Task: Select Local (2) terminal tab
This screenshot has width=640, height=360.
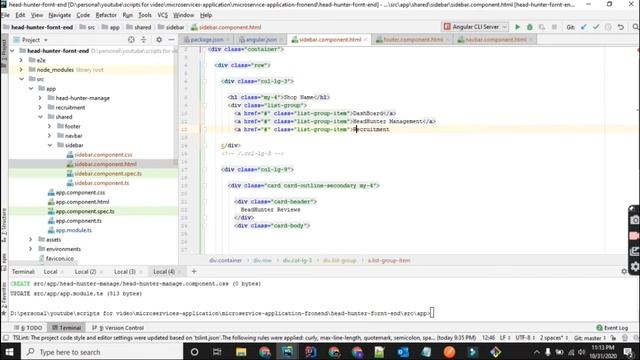Action: (x=85, y=272)
